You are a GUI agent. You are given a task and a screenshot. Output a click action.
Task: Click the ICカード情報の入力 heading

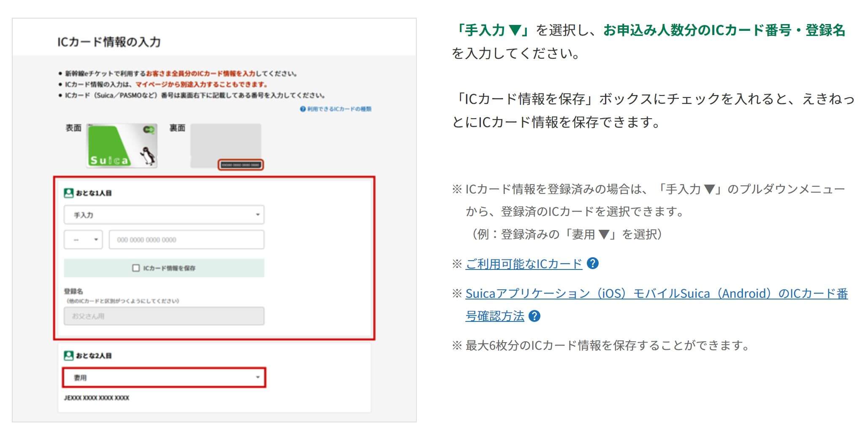pyautogui.click(x=109, y=42)
